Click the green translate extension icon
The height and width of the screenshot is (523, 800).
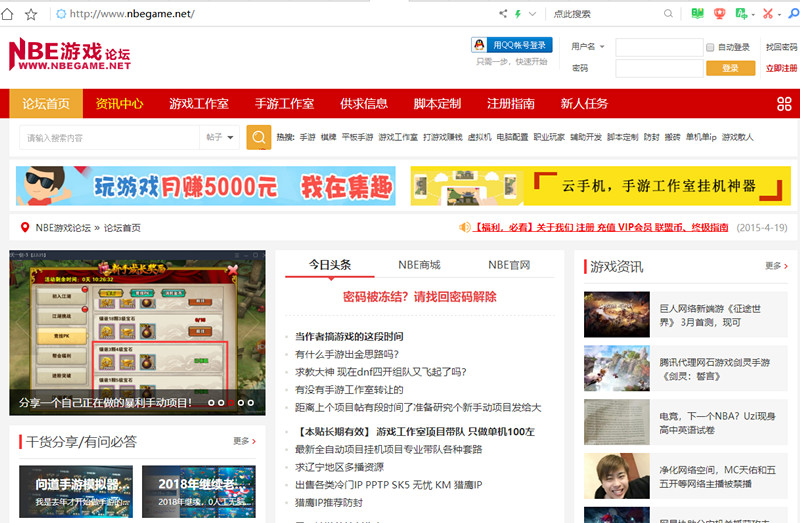coord(741,14)
